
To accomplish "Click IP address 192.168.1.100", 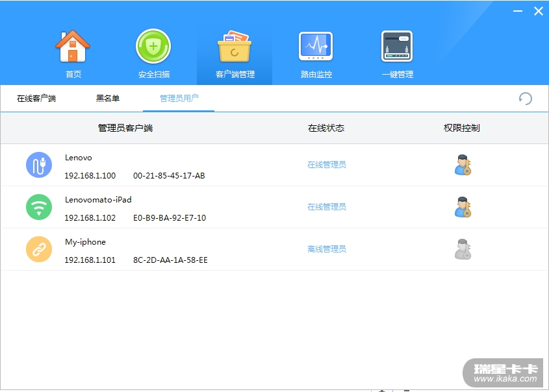I will pos(90,175).
